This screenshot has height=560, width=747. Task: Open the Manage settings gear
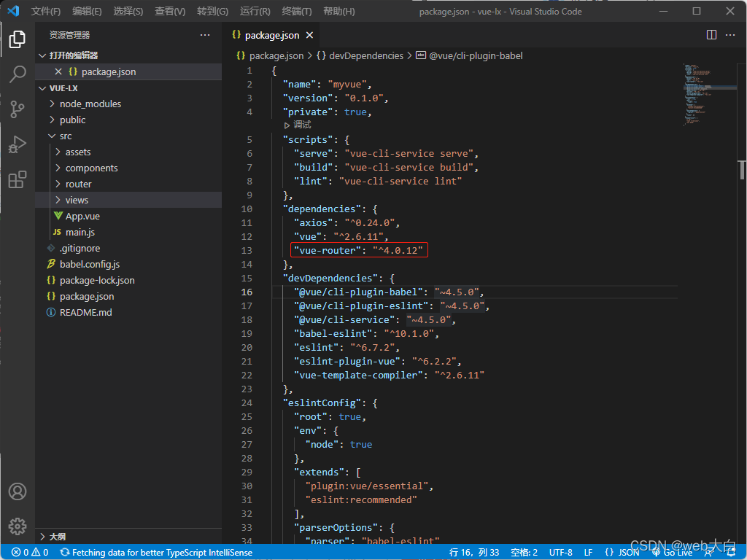coord(18,526)
